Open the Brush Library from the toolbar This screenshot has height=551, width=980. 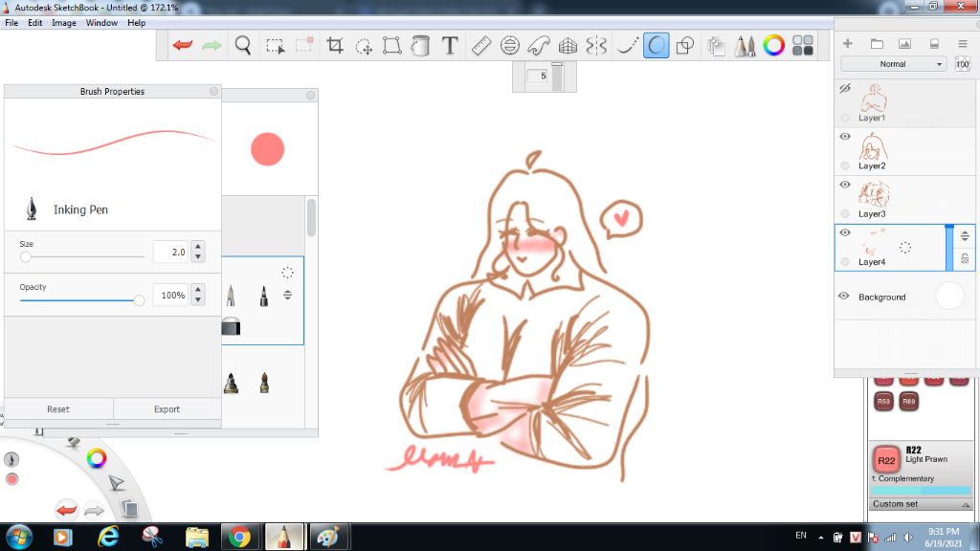tap(745, 46)
